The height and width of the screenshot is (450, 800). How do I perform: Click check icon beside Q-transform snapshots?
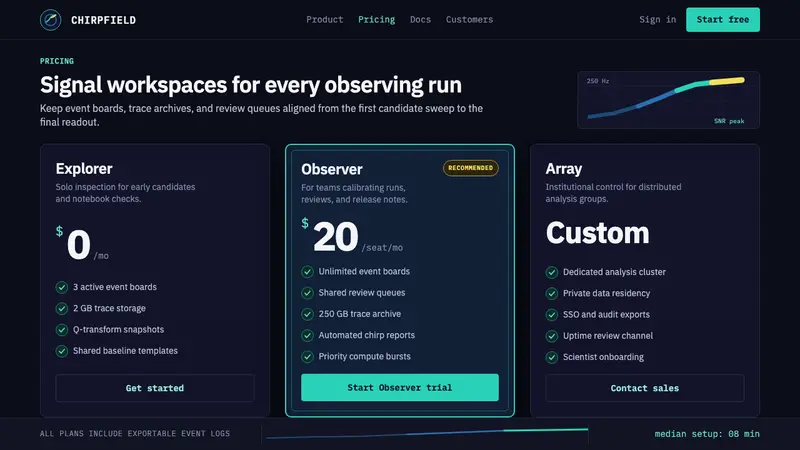[62, 330]
